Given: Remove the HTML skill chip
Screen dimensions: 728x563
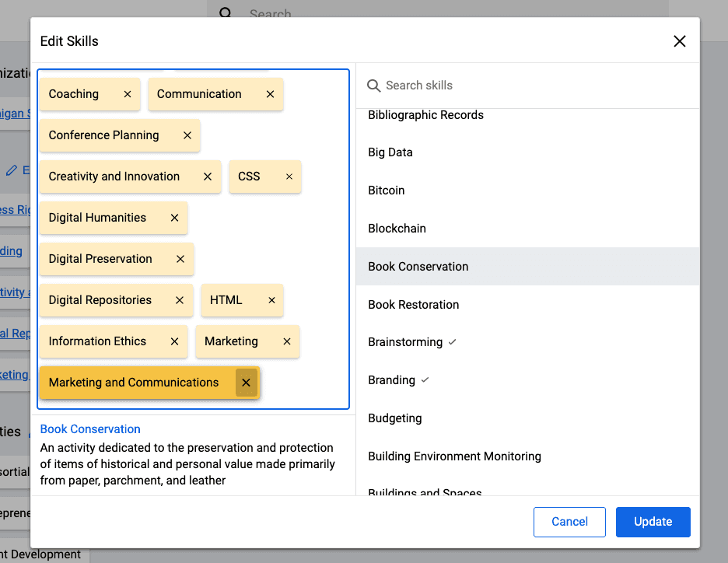Looking at the screenshot, I should (x=271, y=300).
